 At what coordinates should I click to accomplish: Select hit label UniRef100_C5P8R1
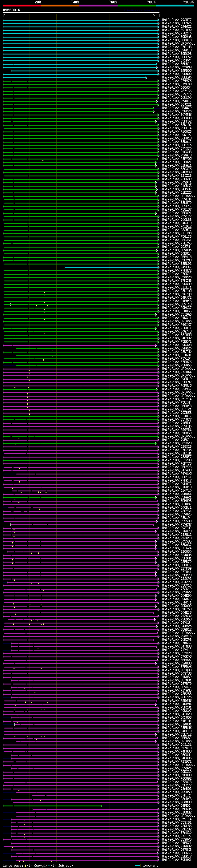[177, 213]
